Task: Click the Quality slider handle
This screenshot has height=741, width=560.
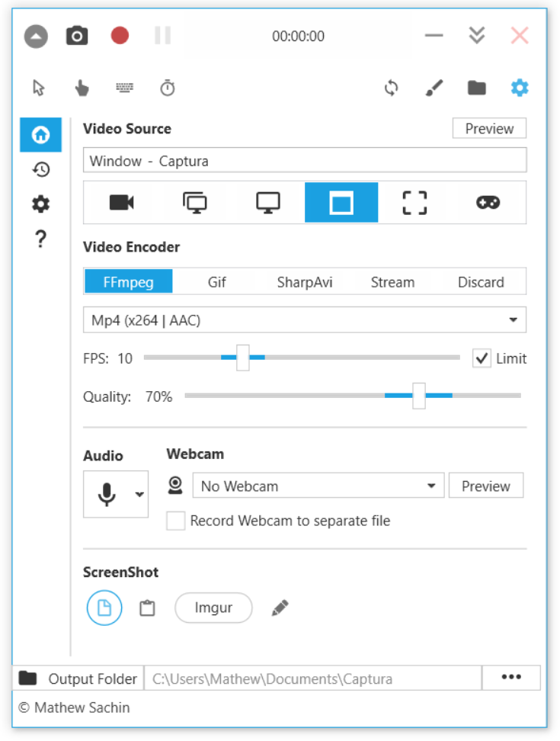Action: click(x=418, y=396)
